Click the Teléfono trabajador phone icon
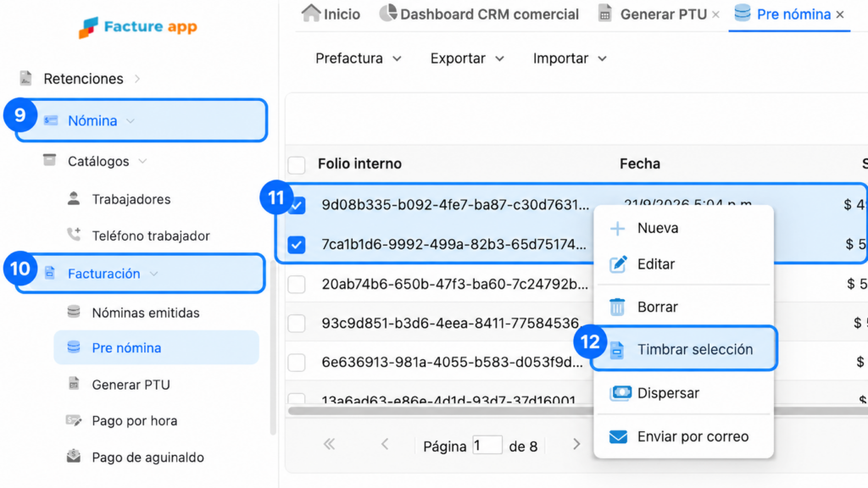This screenshot has width=868, height=488. [x=74, y=235]
